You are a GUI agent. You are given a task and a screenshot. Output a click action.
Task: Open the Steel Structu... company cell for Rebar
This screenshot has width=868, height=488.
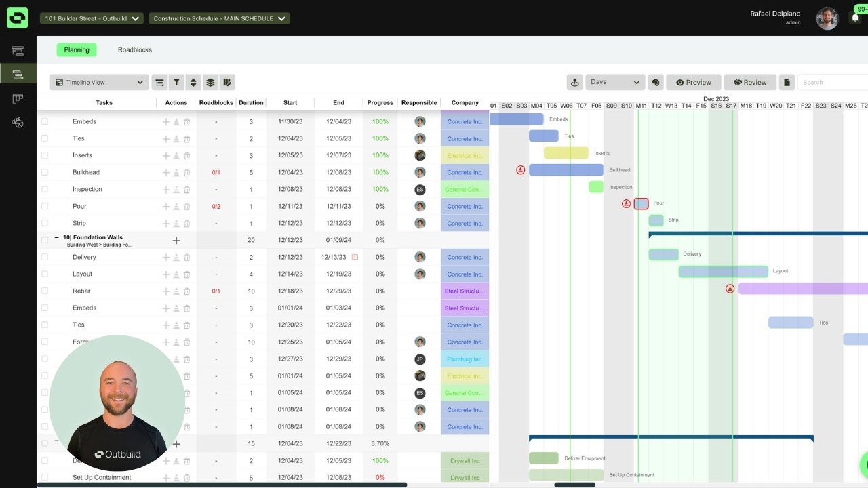pyautogui.click(x=465, y=291)
